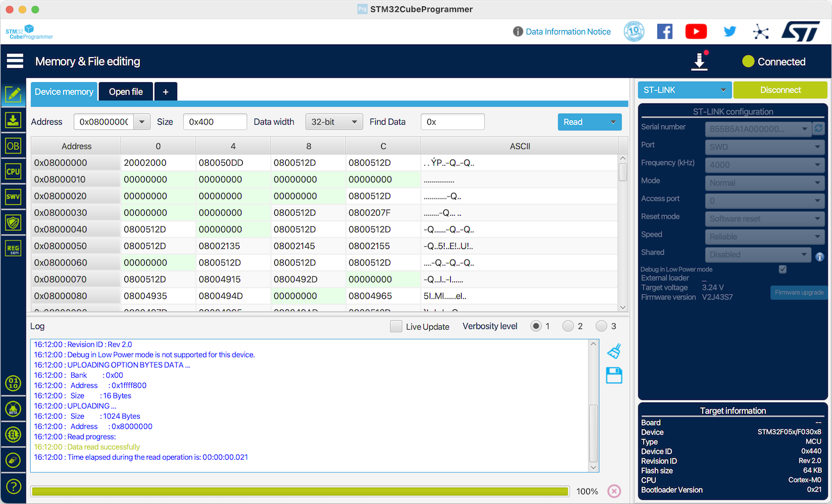
Task: Open the Data Information Notice link
Action: [568, 31]
